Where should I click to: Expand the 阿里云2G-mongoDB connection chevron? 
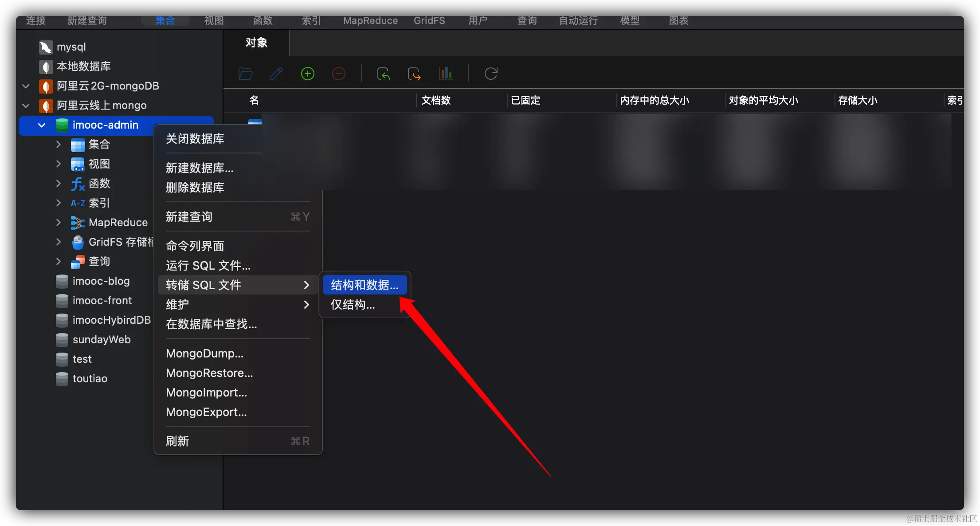(26, 86)
